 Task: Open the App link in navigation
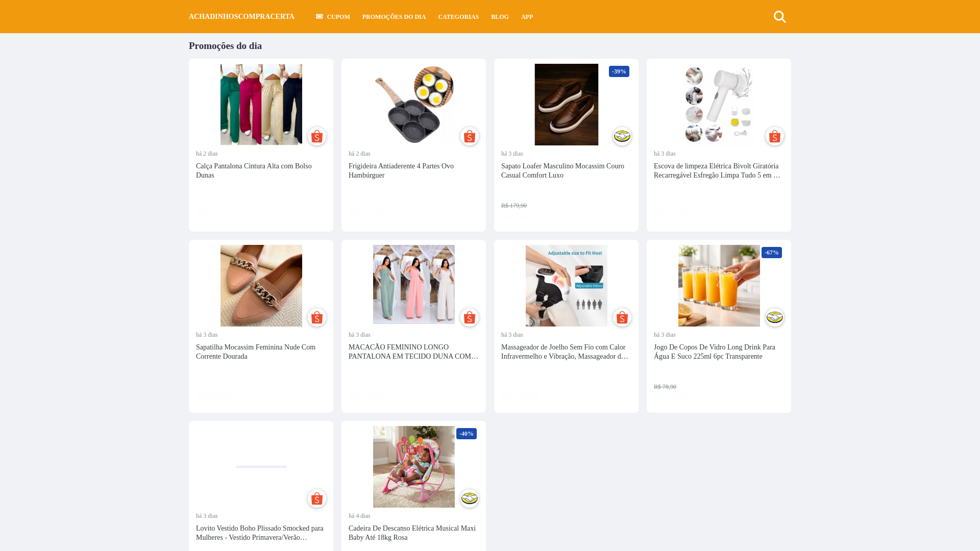click(527, 17)
